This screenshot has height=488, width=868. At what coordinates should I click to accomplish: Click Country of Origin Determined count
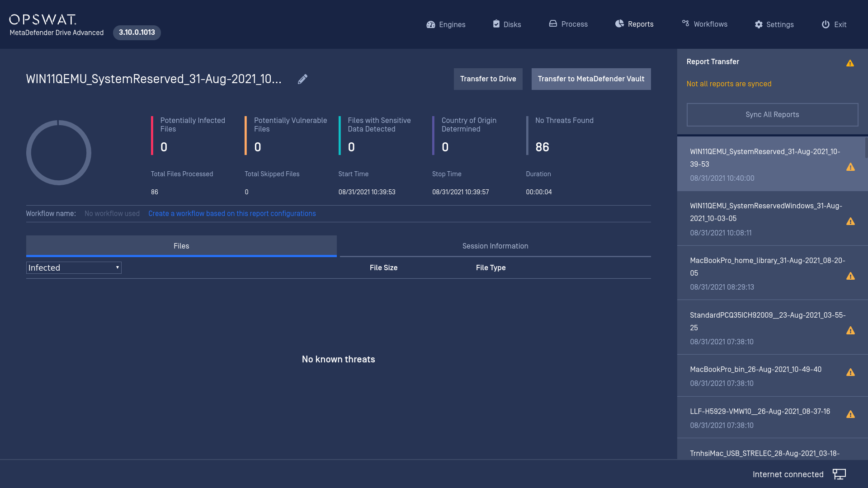[x=445, y=147]
